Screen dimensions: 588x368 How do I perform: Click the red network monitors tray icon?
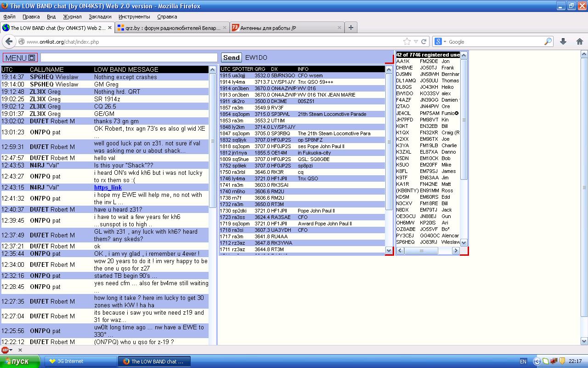tap(554, 362)
